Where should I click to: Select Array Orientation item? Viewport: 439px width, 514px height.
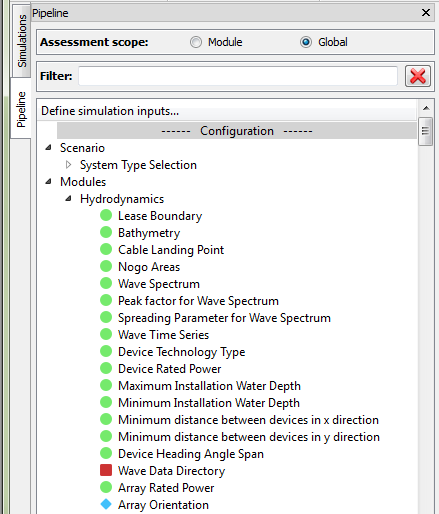163,505
